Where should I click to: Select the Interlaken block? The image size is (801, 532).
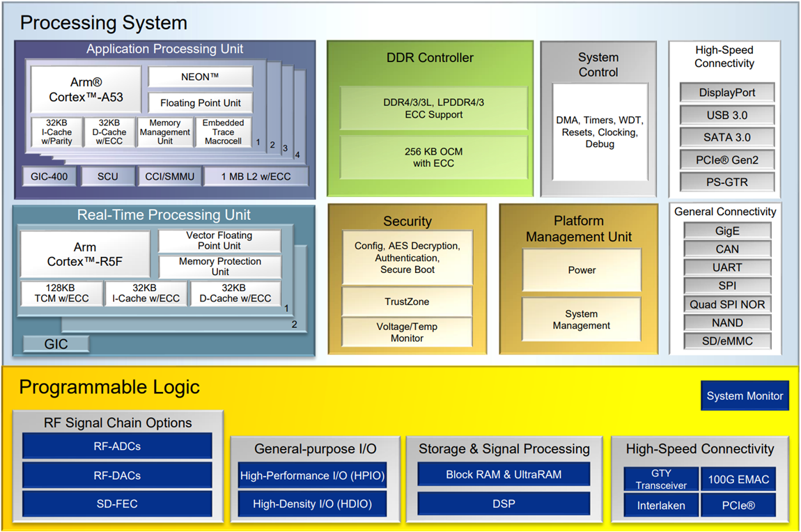click(x=661, y=506)
